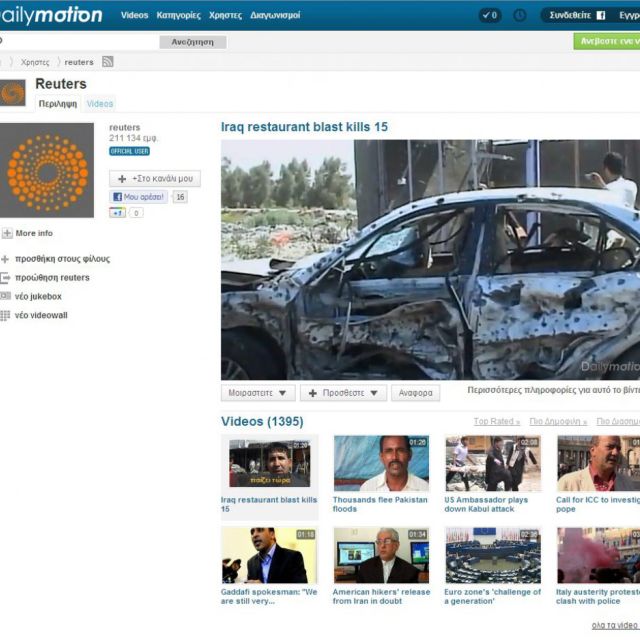Open Call for ICC to investigate pope thumbnail
The image size is (640, 640).
[x=598, y=463]
